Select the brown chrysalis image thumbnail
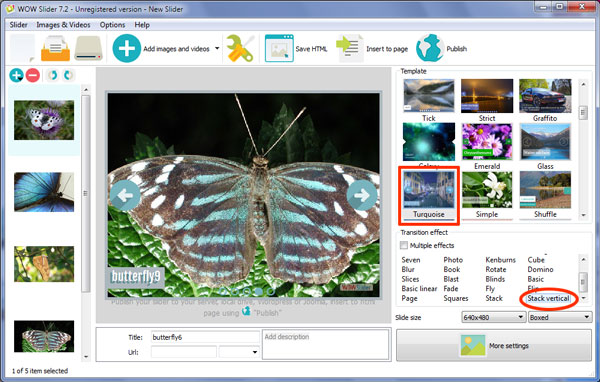 tap(44, 264)
